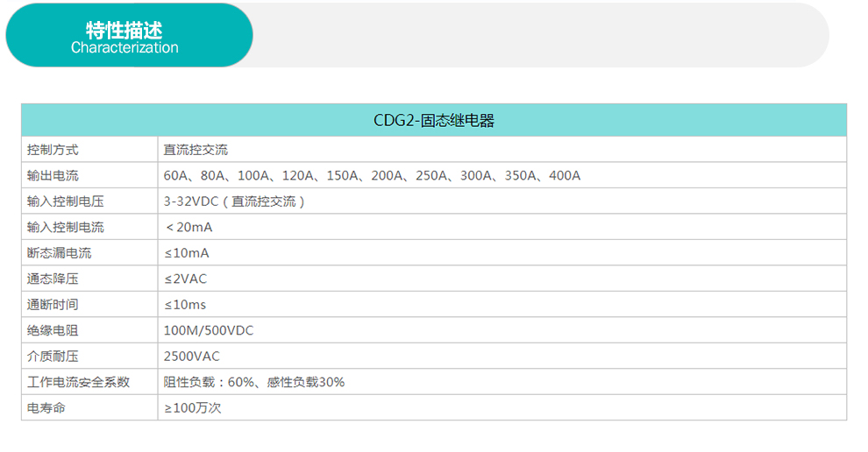Select the 2500VAC dielectric voltage value
868x452 pixels.
tap(191, 357)
